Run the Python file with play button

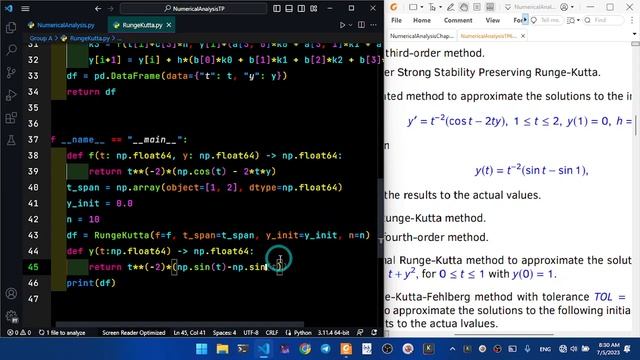[342, 25]
